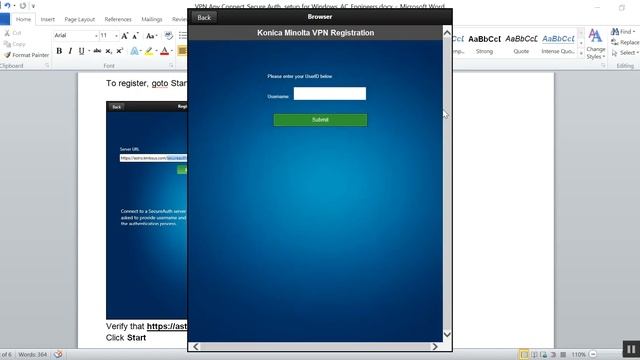The height and width of the screenshot is (360, 640).
Task: Expand the Styles gallery More arrow
Action: [581, 53]
